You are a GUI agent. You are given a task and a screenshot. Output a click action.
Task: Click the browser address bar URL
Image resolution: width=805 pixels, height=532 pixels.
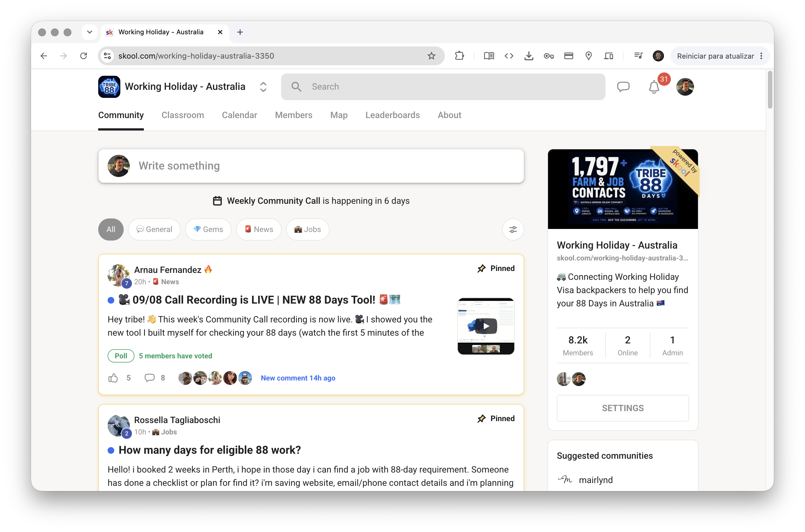[x=196, y=56]
